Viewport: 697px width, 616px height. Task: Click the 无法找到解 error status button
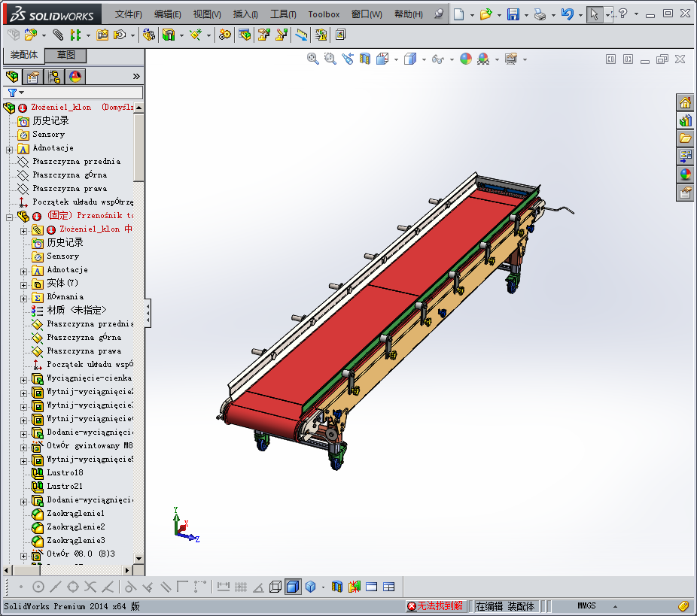pos(436,605)
